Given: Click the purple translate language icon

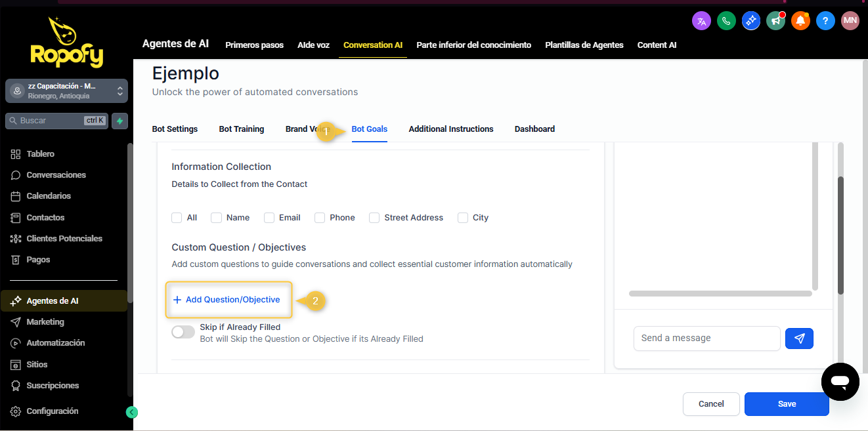Looking at the screenshot, I should coord(701,21).
